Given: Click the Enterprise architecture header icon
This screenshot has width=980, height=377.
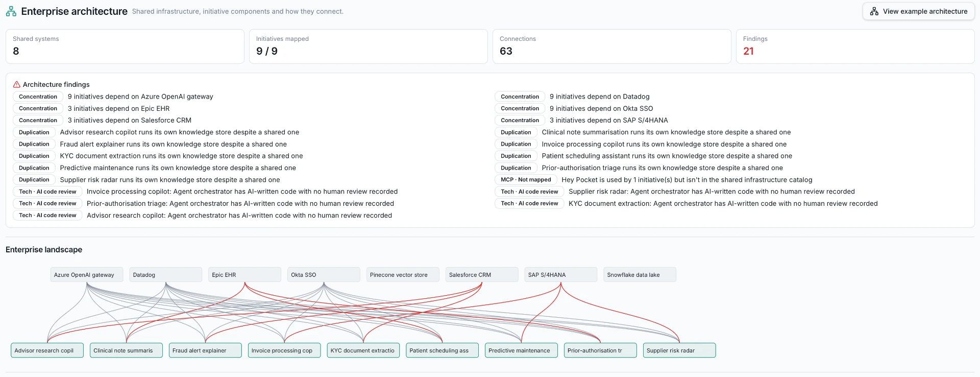Looking at the screenshot, I should [11, 11].
